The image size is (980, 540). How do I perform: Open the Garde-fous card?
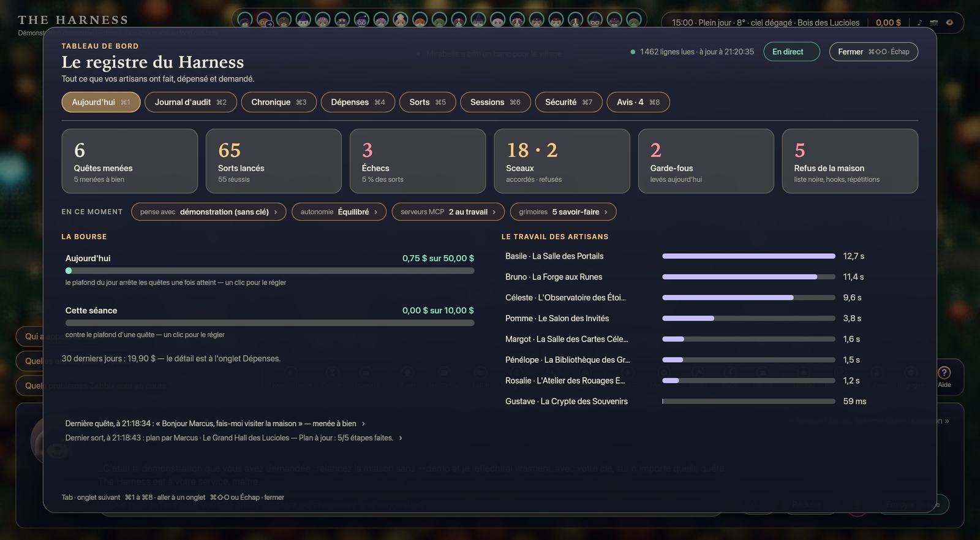coord(706,161)
